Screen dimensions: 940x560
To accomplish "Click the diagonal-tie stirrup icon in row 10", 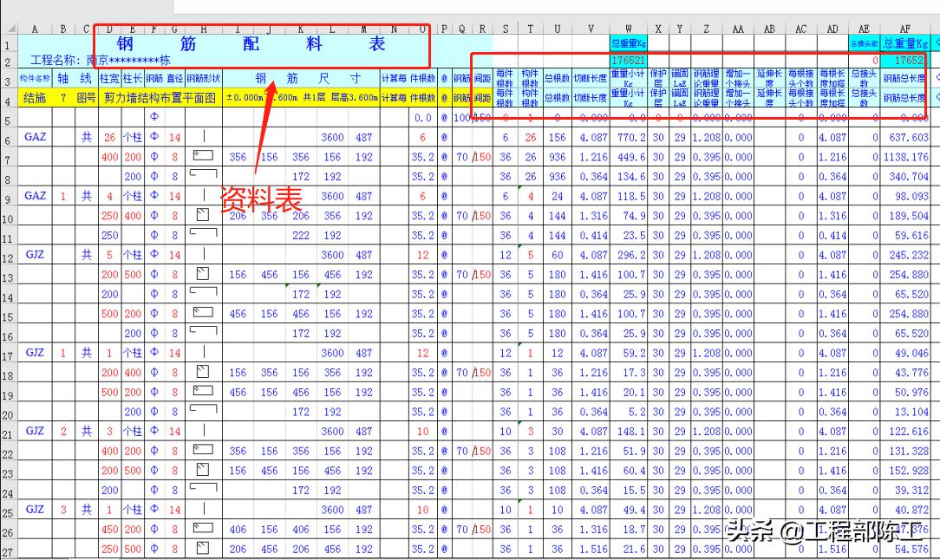I will point(203,216).
